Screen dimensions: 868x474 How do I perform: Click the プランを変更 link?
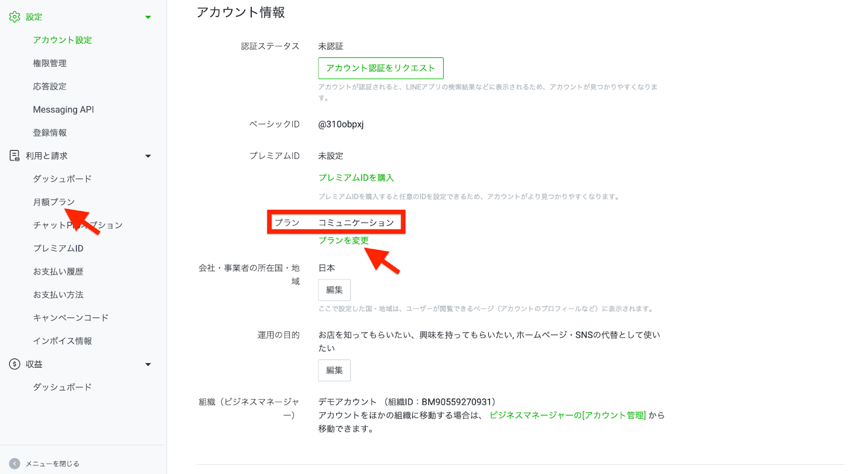click(343, 240)
